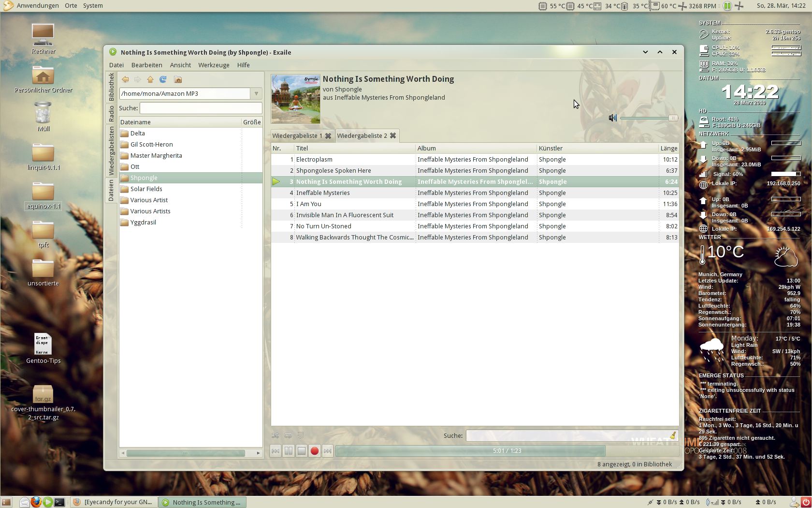The width and height of the screenshot is (812, 508).
Task: Open the Werkzeuge menu
Action: pos(214,65)
